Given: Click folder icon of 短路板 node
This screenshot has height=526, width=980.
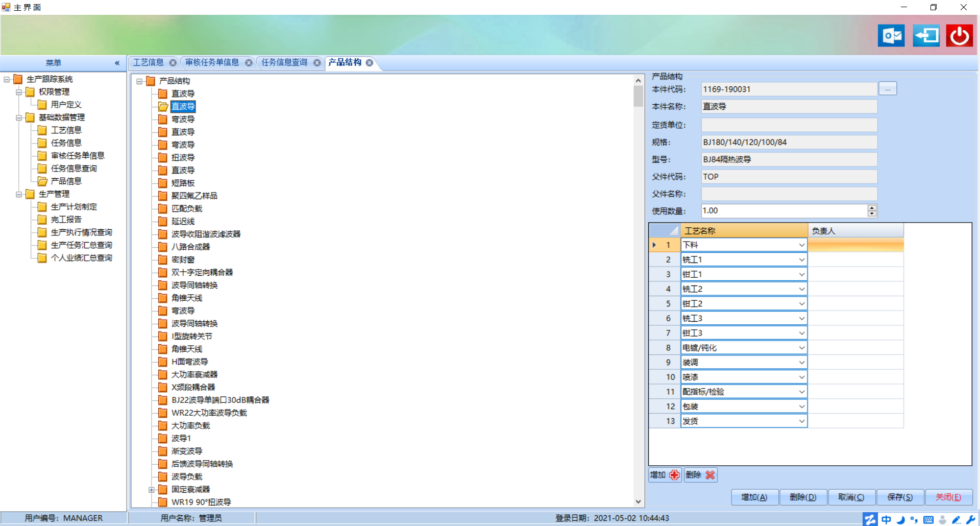Looking at the screenshot, I should tap(163, 183).
